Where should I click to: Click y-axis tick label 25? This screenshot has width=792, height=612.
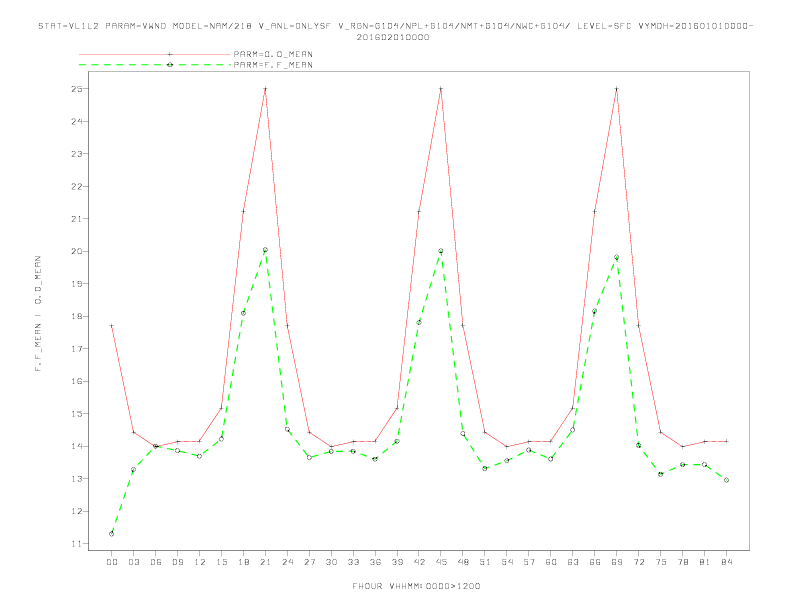[77, 89]
